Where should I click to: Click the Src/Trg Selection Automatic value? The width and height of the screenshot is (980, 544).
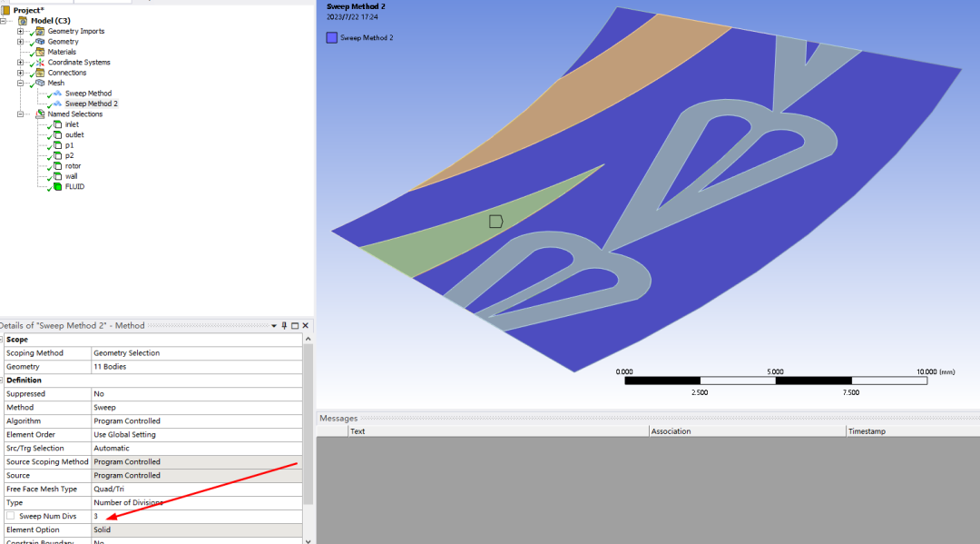click(197, 449)
